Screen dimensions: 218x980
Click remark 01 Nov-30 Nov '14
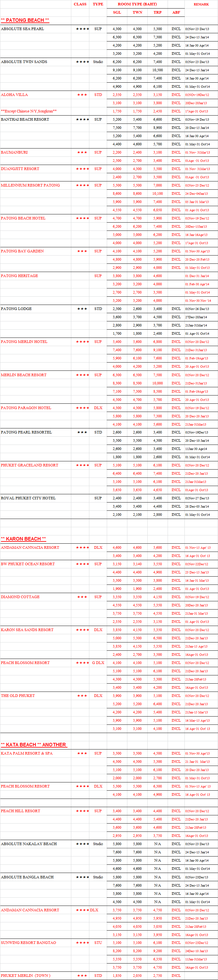tap(198, 300)
